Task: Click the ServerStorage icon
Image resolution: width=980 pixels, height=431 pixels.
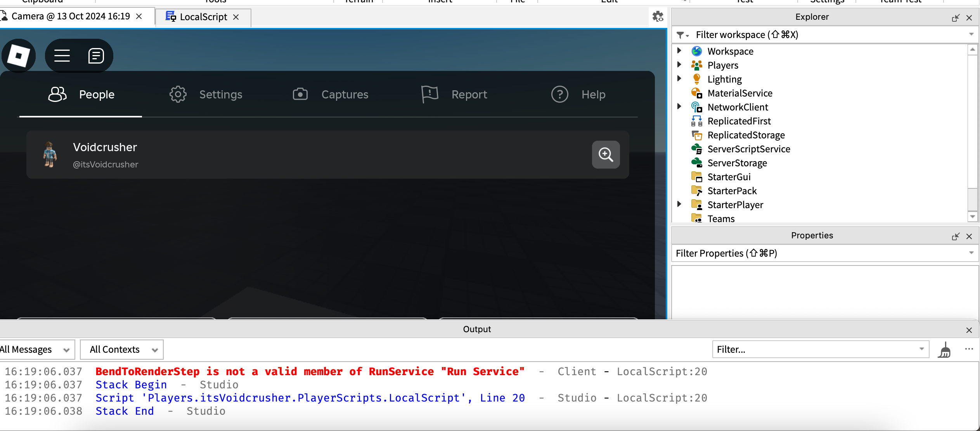Action: [697, 163]
